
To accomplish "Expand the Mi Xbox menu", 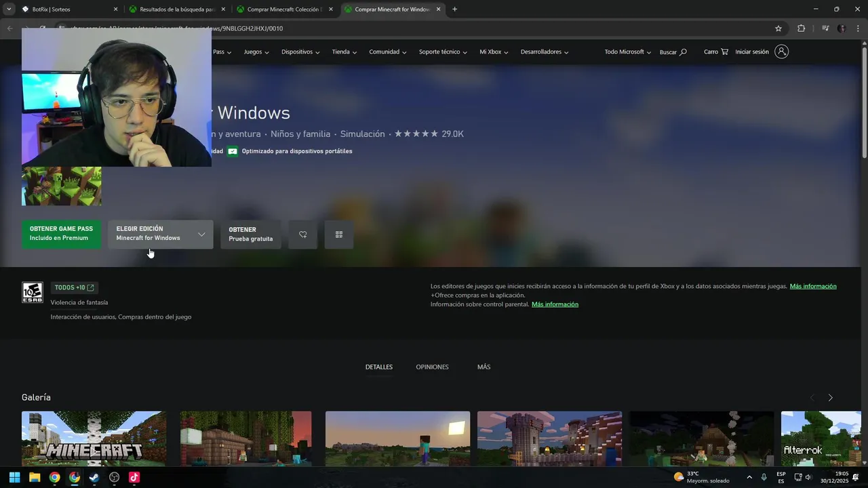I will [x=494, y=52].
